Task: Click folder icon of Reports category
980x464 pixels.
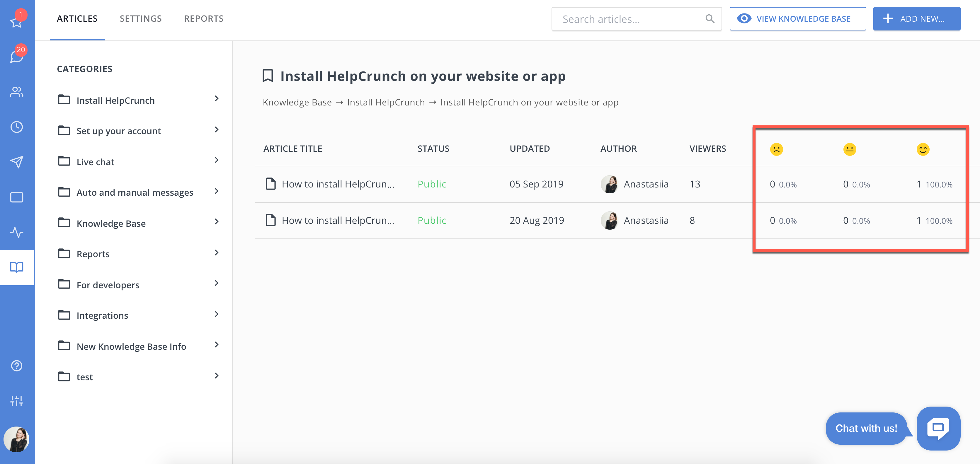Action: coord(64,253)
